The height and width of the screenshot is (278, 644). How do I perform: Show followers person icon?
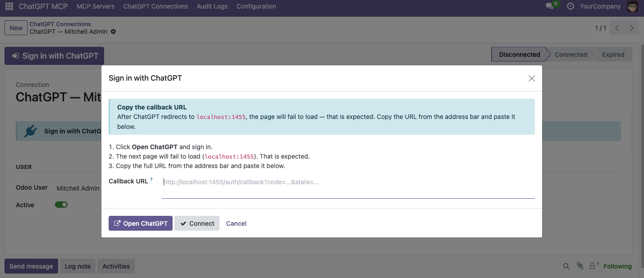(x=594, y=266)
